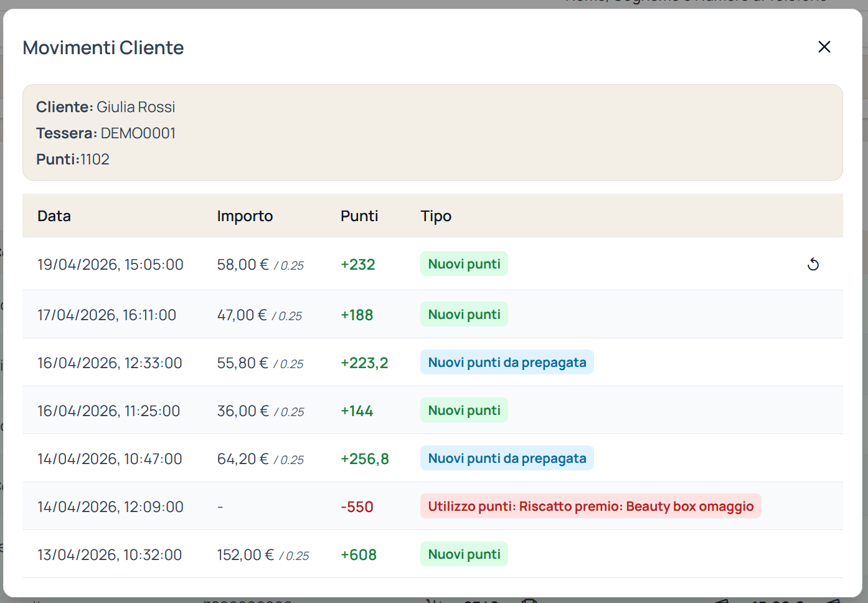Select the Tipo column header
The width and height of the screenshot is (868, 603).
pyautogui.click(x=436, y=216)
